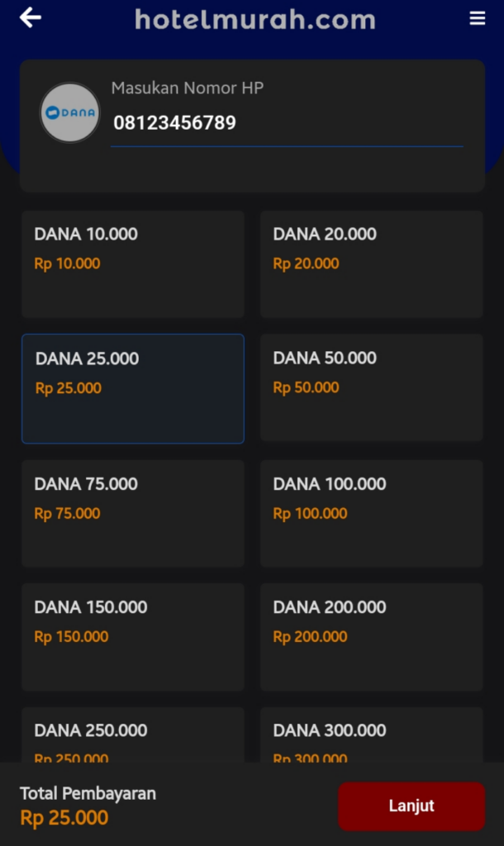This screenshot has width=504, height=846.
Task: Choose the DANA 150.000 option
Action: (x=133, y=636)
